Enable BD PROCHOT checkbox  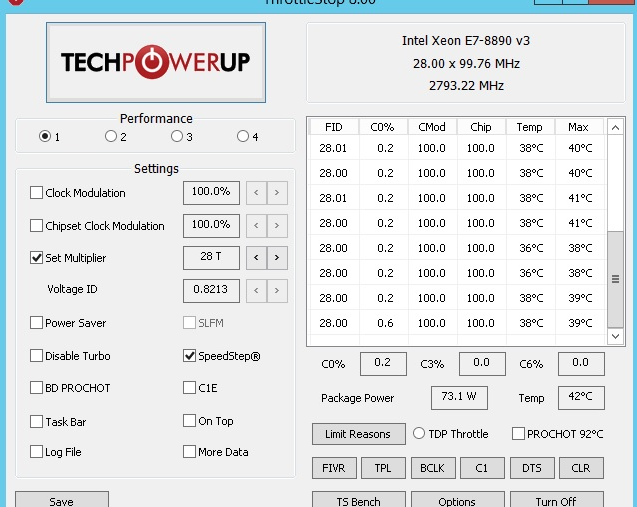(36, 388)
